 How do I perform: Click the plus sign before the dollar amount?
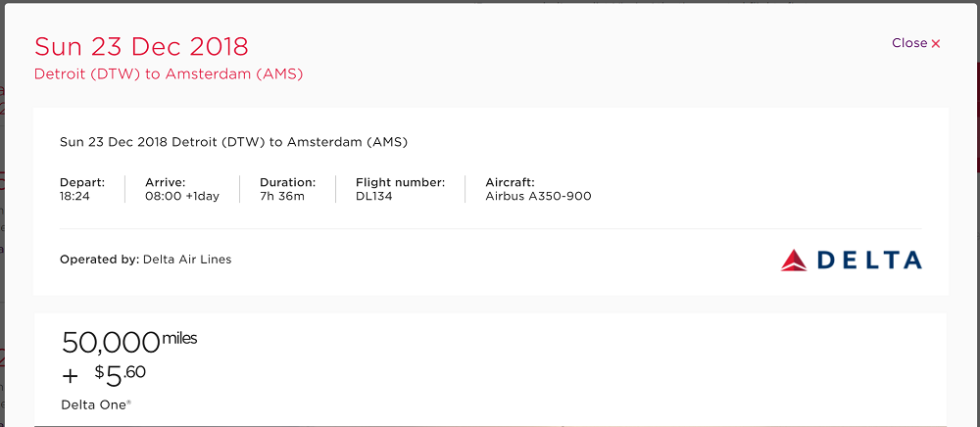tap(70, 375)
